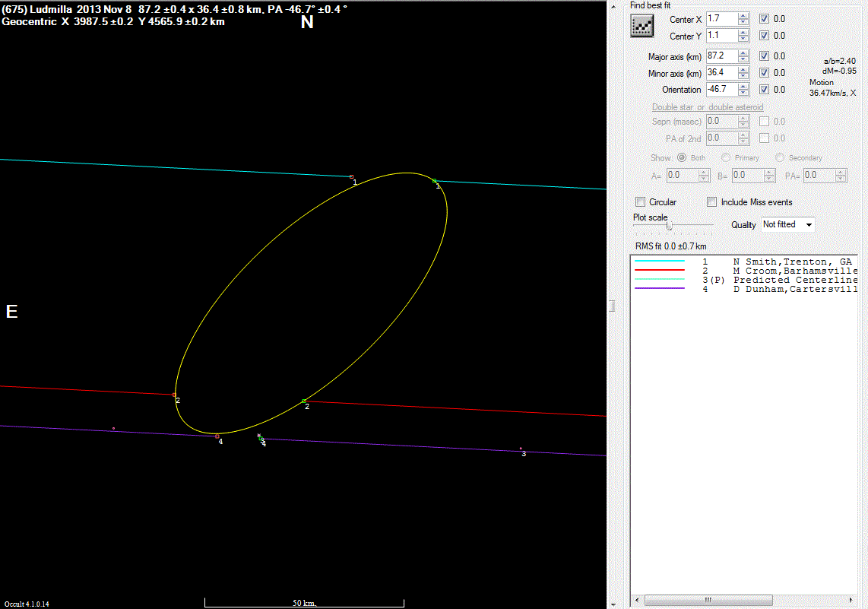
Task: Click the Orientation input field
Action: coord(722,89)
